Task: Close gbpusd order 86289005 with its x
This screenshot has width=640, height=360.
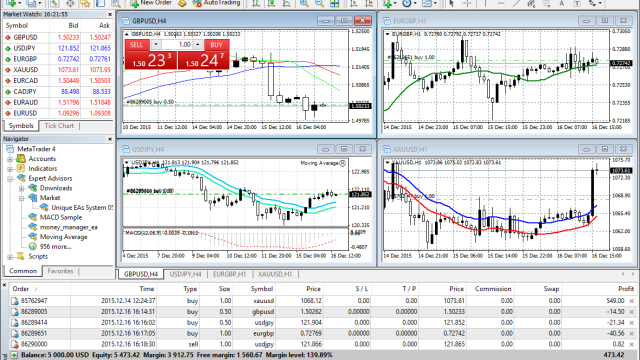Action: click(632, 312)
